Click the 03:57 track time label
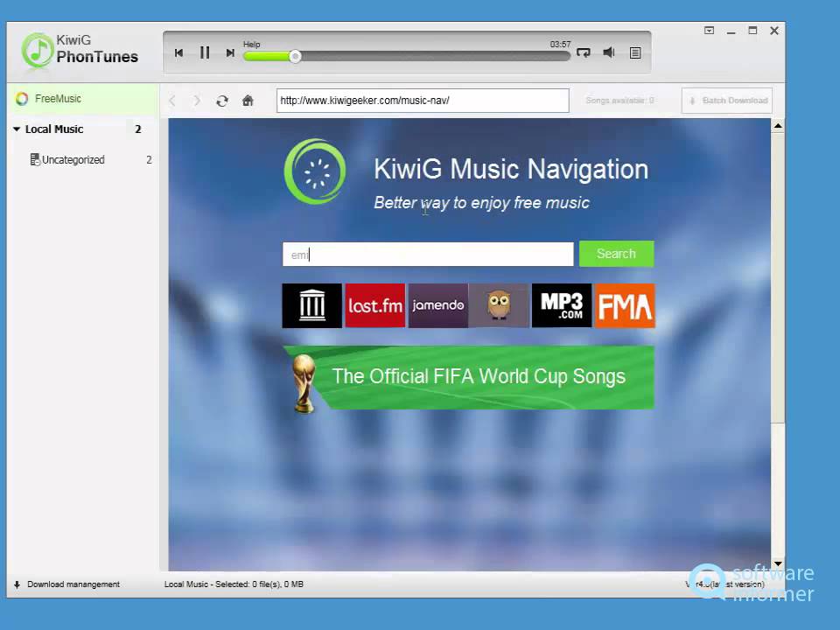840x630 pixels. (x=560, y=44)
